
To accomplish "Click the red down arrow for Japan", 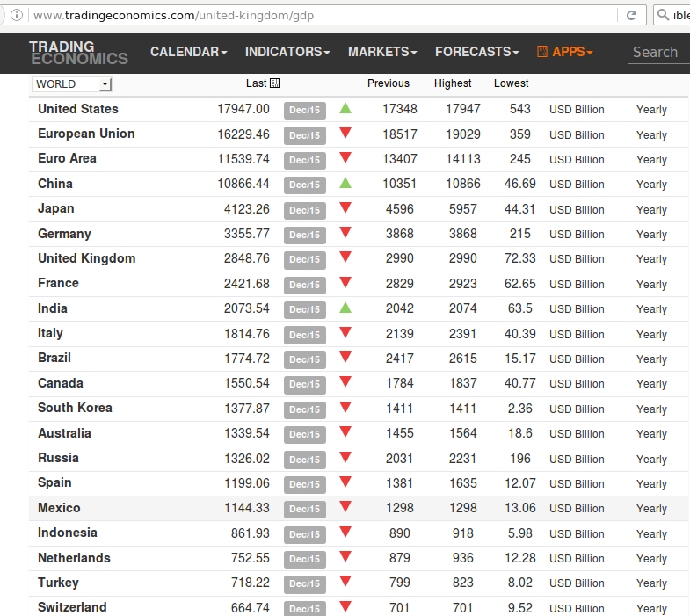I will point(345,208).
